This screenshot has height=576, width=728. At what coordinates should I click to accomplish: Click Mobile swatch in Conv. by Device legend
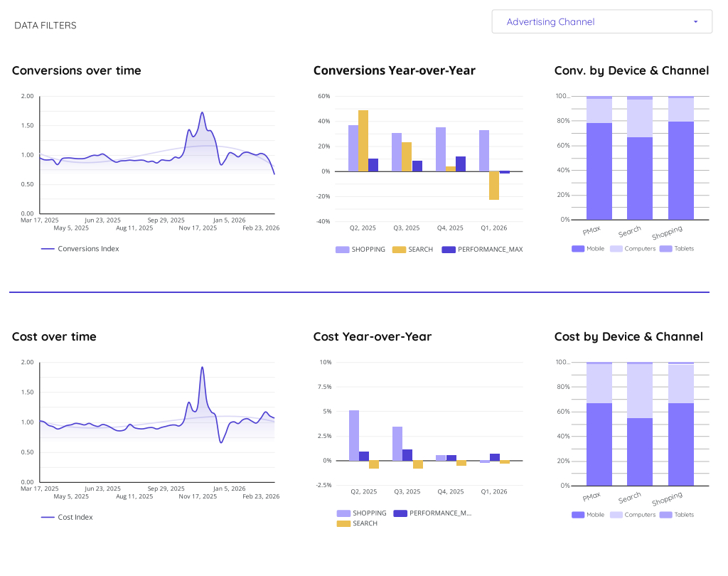pyautogui.click(x=578, y=249)
